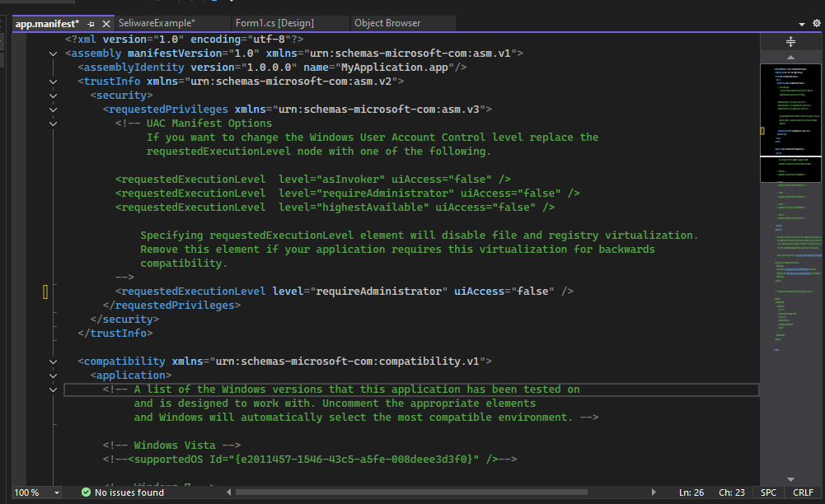This screenshot has width=825, height=504.
Task: Click the compatibility.v1 xmlns value
Action: [x=347, y=362]
